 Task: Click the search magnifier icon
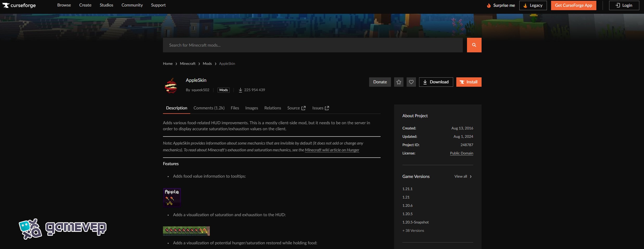click(x=474, y=45)
